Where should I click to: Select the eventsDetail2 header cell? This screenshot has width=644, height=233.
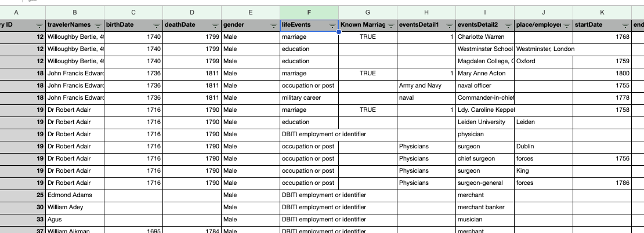point(484,25)
